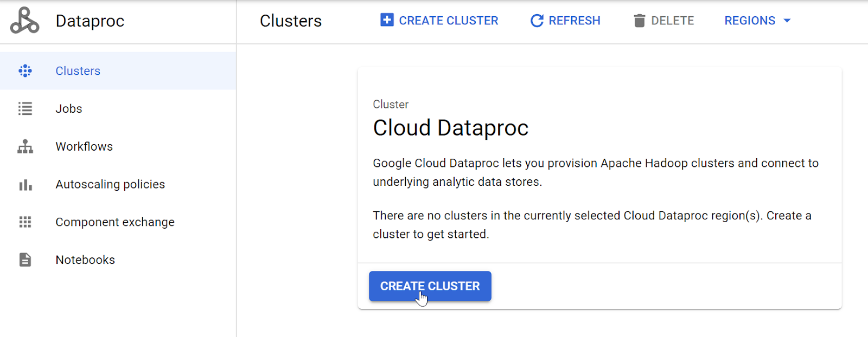Click Create Cluster text in the top toolbar
The image size is (868, 337).
point(449,21)
